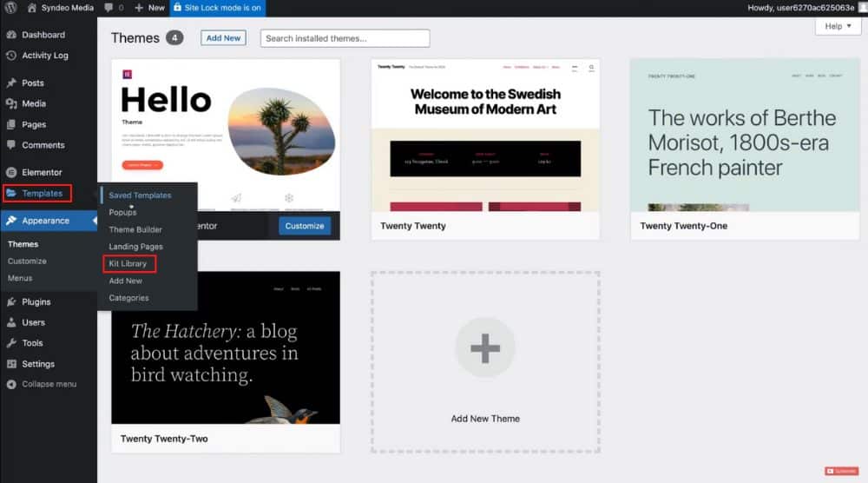Click the Settings sliders icon
The image size is (868, 483).
11,364
